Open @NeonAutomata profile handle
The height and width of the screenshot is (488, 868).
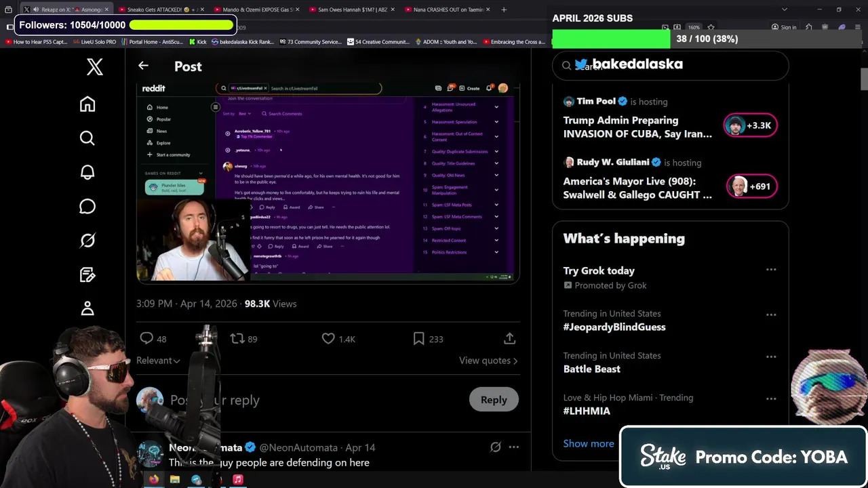pos(298,447)
